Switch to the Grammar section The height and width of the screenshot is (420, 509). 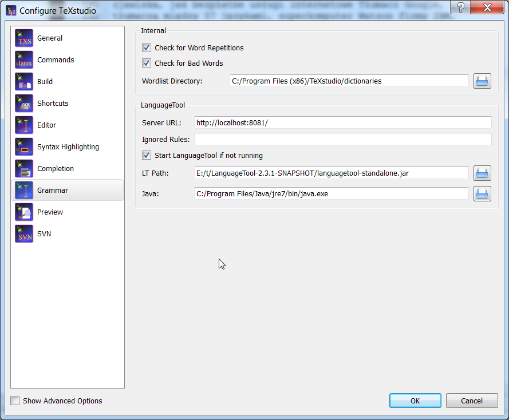tap(53, 190)
